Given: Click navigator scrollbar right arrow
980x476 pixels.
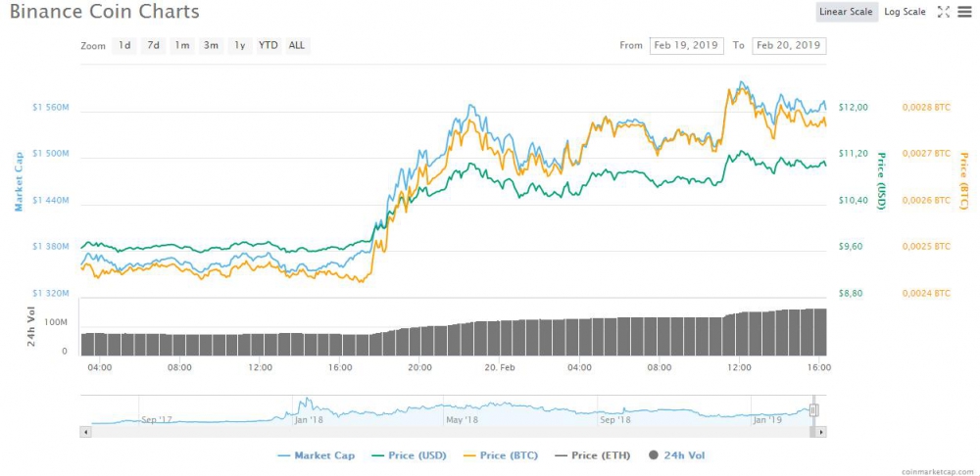Looking at the screenshot, I should (x=821, y=432).
